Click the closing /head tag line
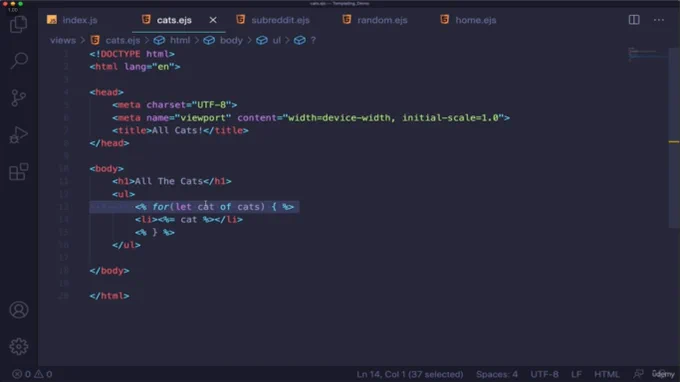 point(109,143)
